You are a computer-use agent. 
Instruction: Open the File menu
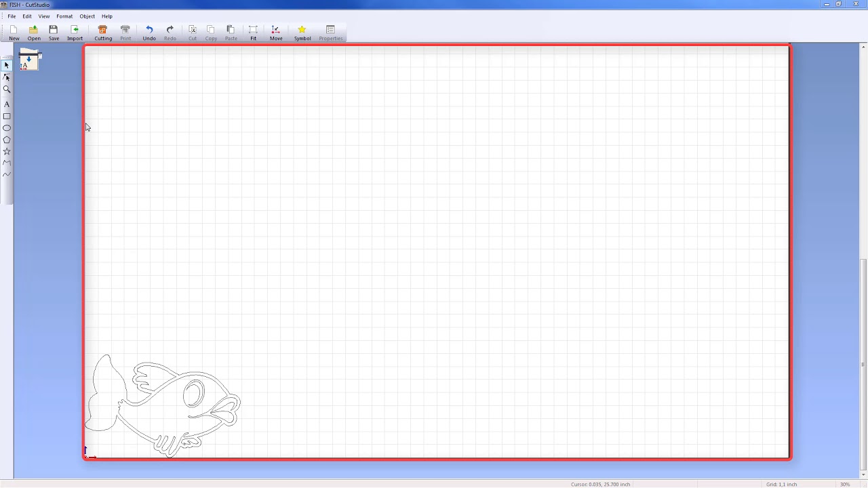point(12,16)
